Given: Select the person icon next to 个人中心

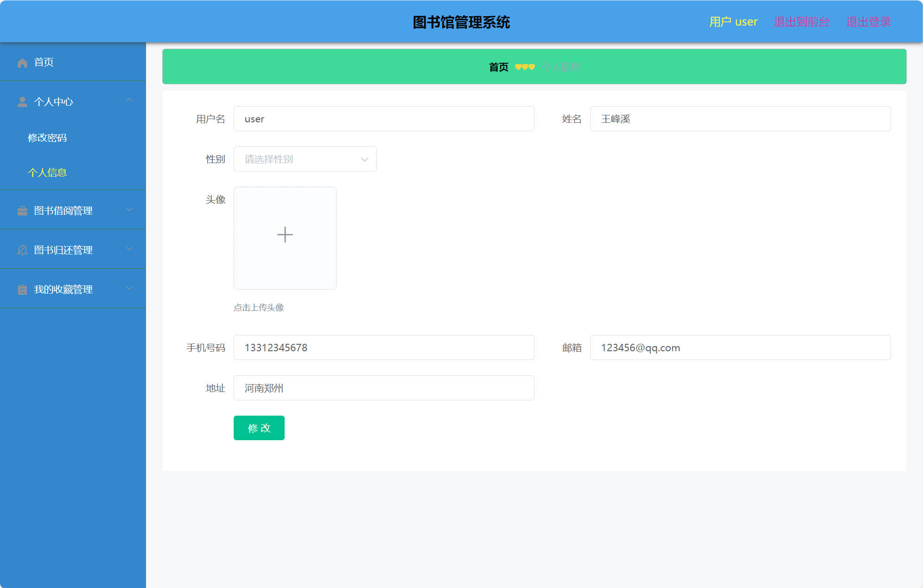Looking at the screenshot, I should (22, 101).
